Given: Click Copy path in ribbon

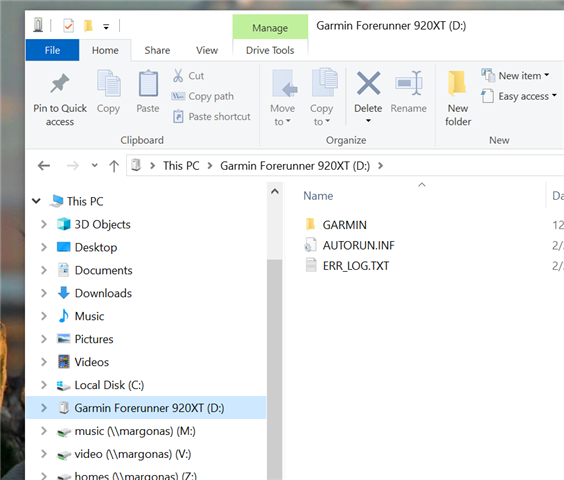Looking at the screenshot, I should coord(203,96).
